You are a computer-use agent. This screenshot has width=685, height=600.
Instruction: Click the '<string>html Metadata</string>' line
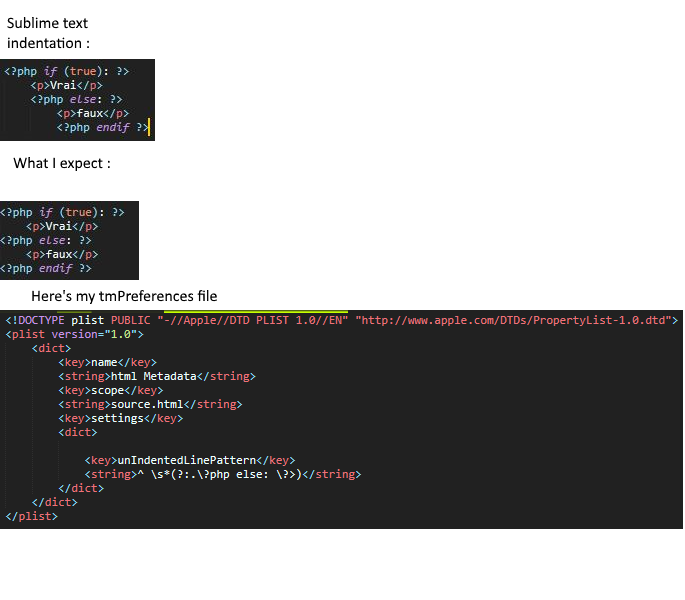click(x=157, y=376)
